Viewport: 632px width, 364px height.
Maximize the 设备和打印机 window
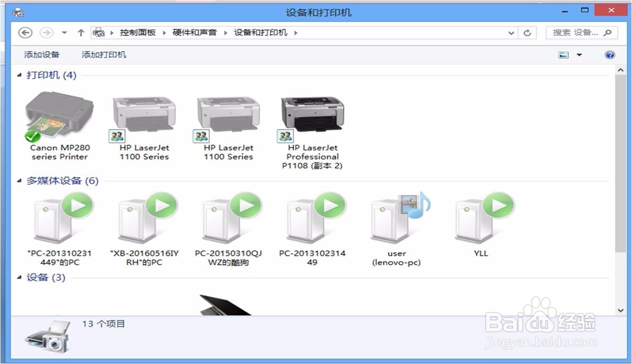[x=585, y=11]
